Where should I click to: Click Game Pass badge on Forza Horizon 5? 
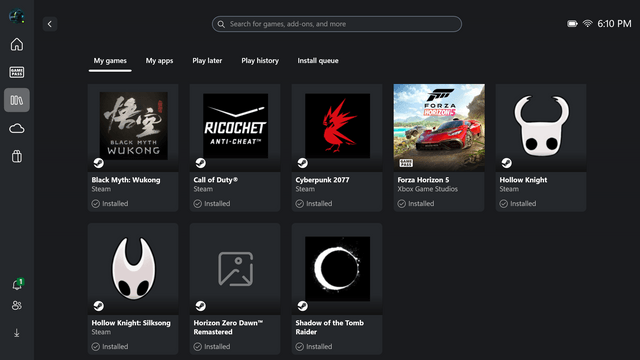(x=406, y=163)
